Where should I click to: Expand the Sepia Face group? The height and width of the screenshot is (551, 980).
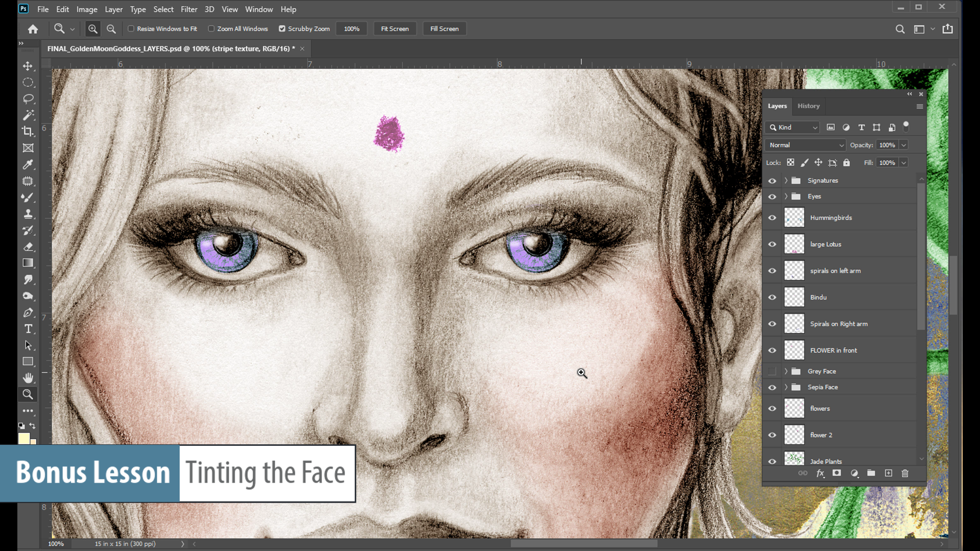click(x=786, y=387)
